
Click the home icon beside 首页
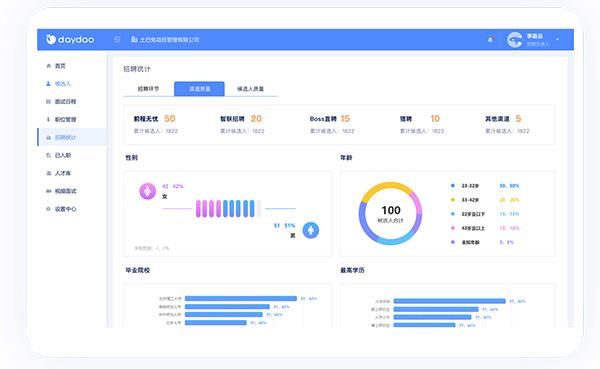(49, 66)
